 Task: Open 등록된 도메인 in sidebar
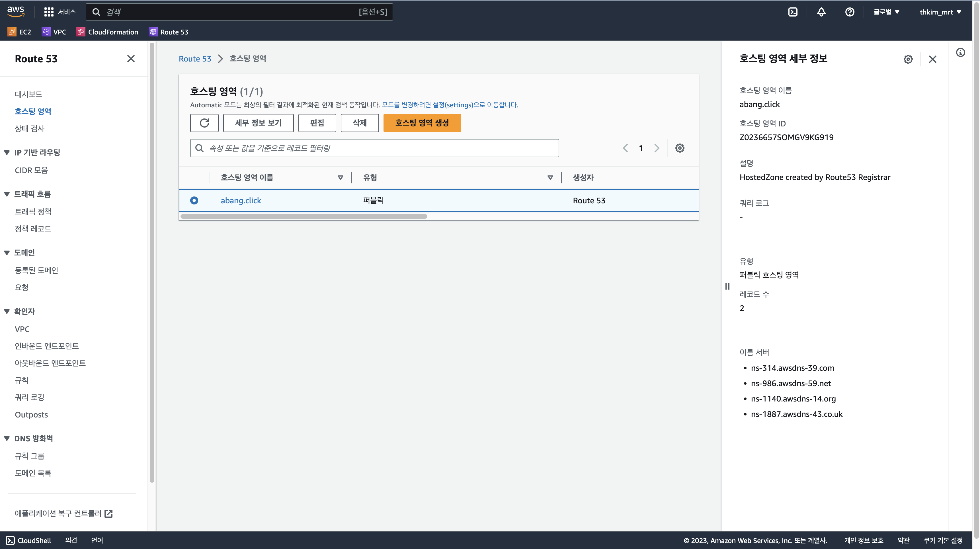(x=36, y=270)
